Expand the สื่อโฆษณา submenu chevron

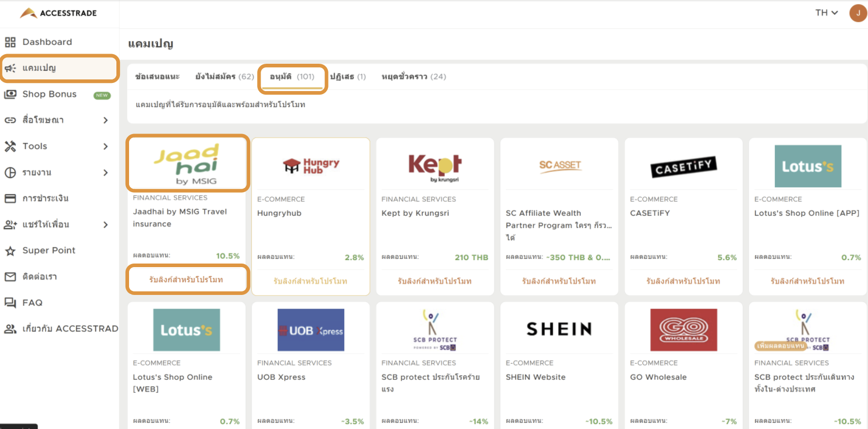point(105,120)
